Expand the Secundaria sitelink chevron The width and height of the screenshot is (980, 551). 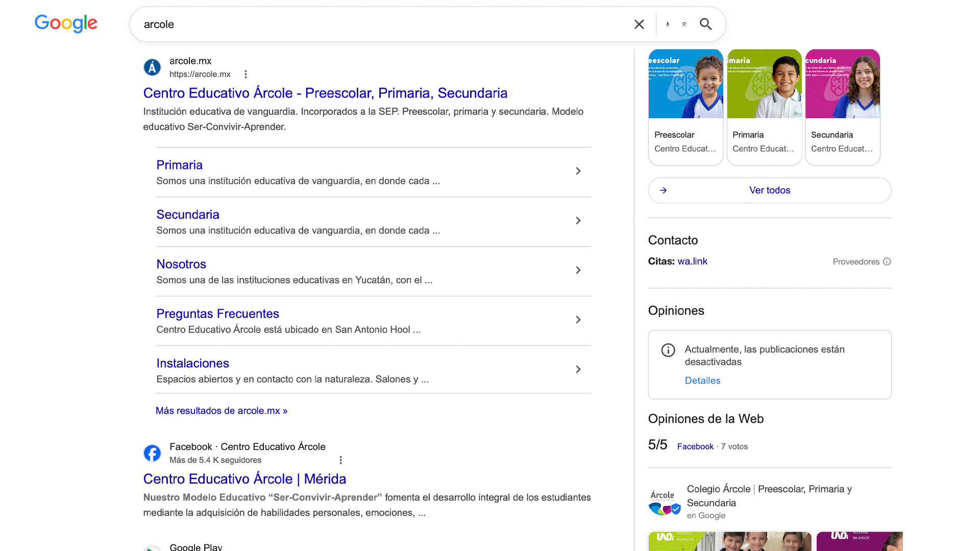coord(578,220)
